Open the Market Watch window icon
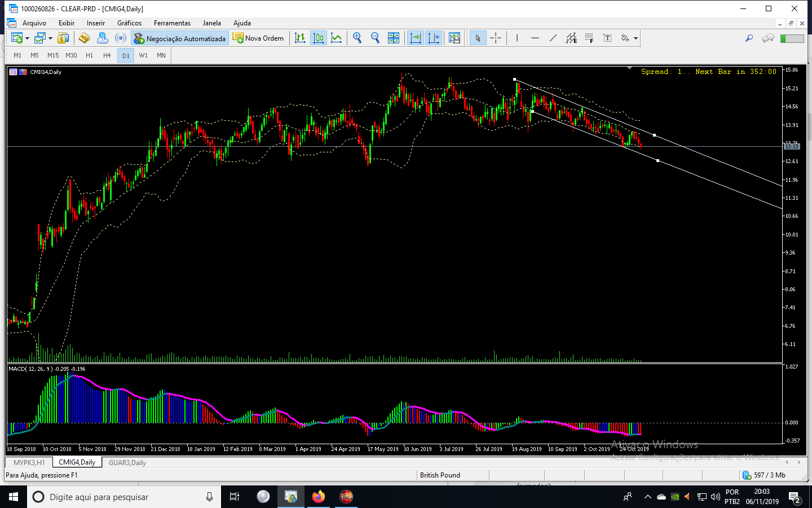812x508 pixels. click(x=63, y=38)
